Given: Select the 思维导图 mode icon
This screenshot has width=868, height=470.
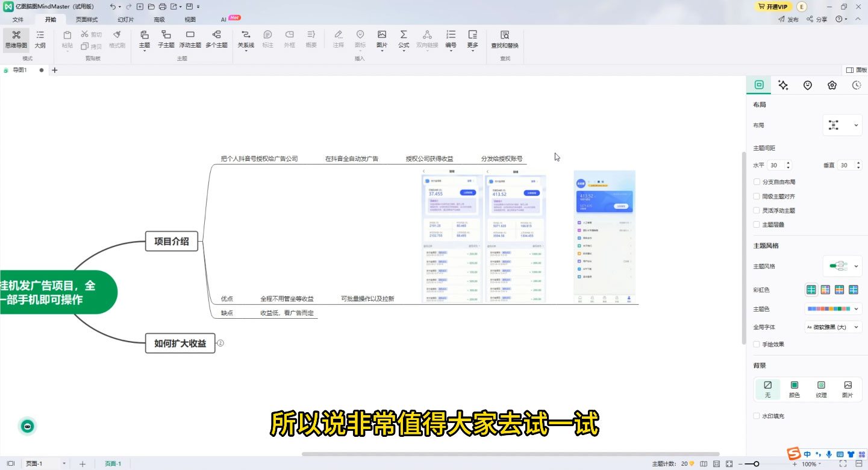Looking at the screenshot, I should pos(16,39).
